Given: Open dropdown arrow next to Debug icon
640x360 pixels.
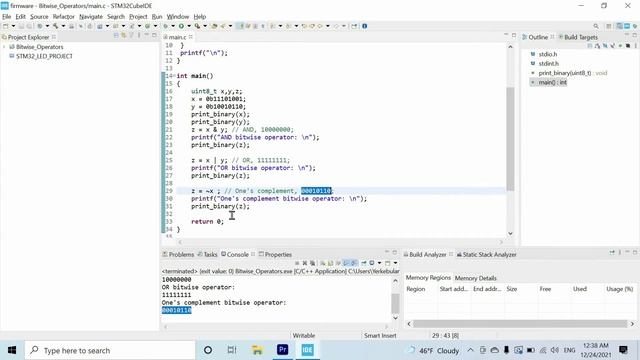Looking at the screenshot, I should click(x=173, y=26).
